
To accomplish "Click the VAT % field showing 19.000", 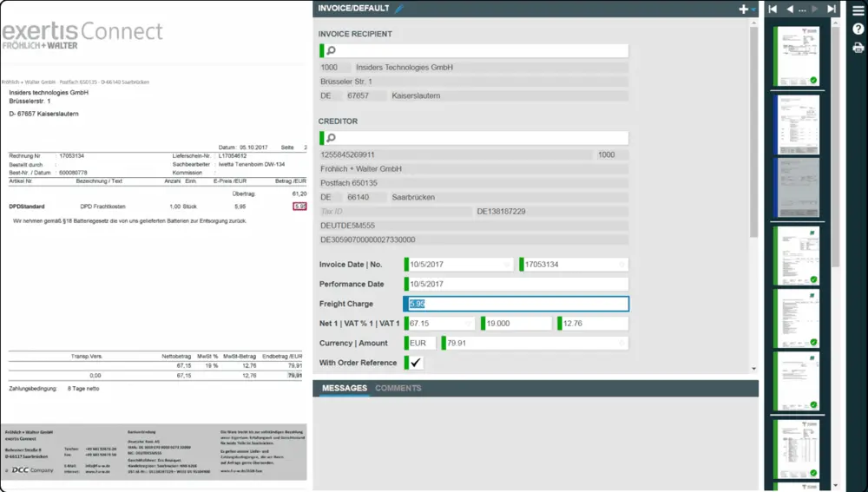I will [x=516, y=323].
